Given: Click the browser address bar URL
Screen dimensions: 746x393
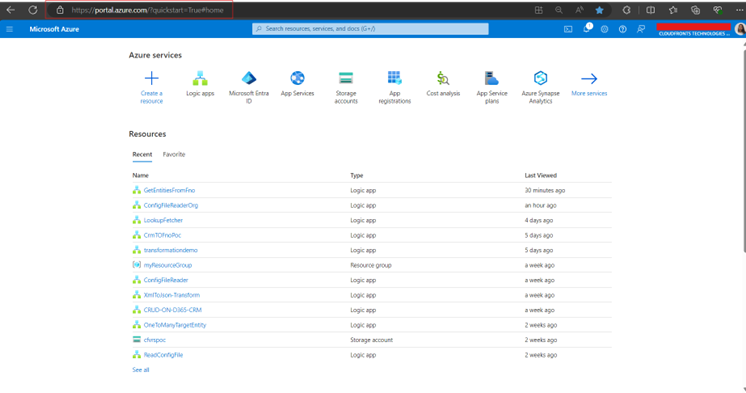Looking at the screenshot, I should coord(147,10).
